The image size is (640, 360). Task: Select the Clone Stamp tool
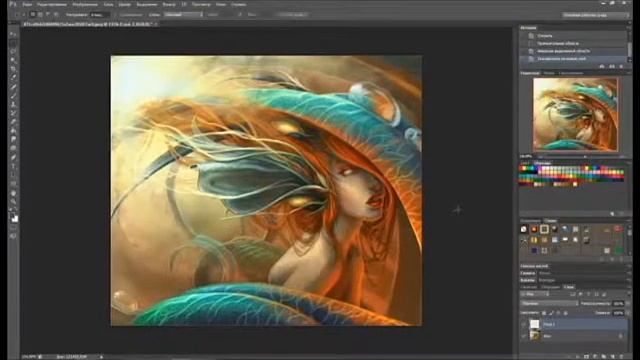13,104
